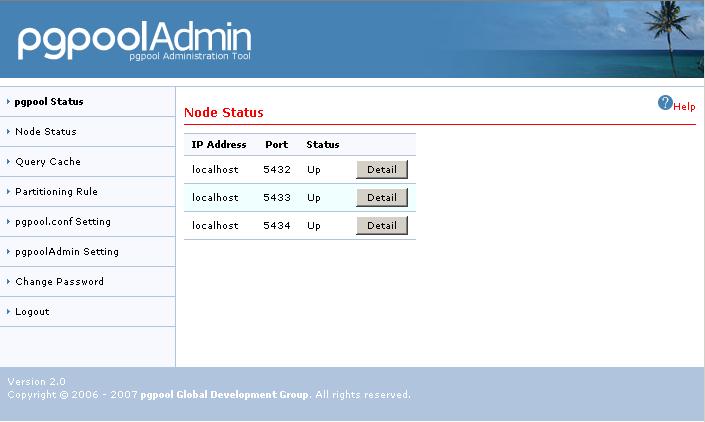Log out using the sidebar Logout item
This screenshot has height=422, width=705.
(x=32, y=312)
